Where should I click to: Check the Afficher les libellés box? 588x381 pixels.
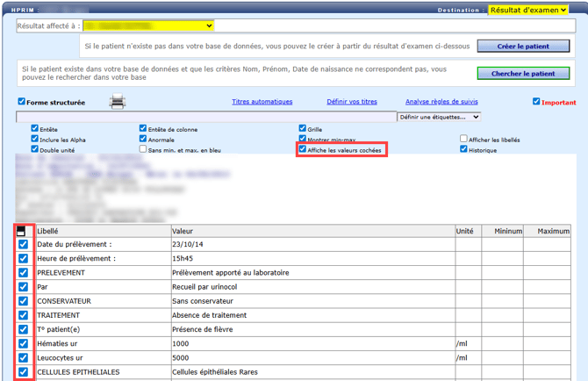click(463, 139)
